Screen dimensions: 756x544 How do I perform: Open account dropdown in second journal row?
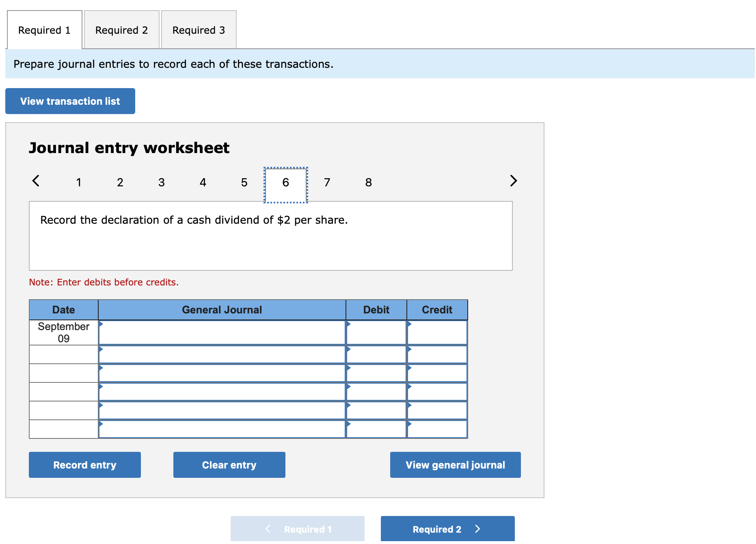pos(222,354)
